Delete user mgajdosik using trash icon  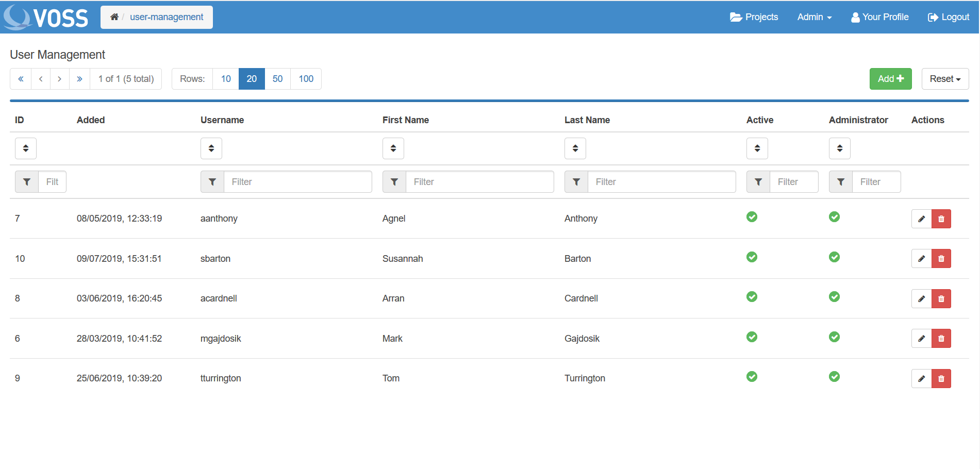coord(941,339)
